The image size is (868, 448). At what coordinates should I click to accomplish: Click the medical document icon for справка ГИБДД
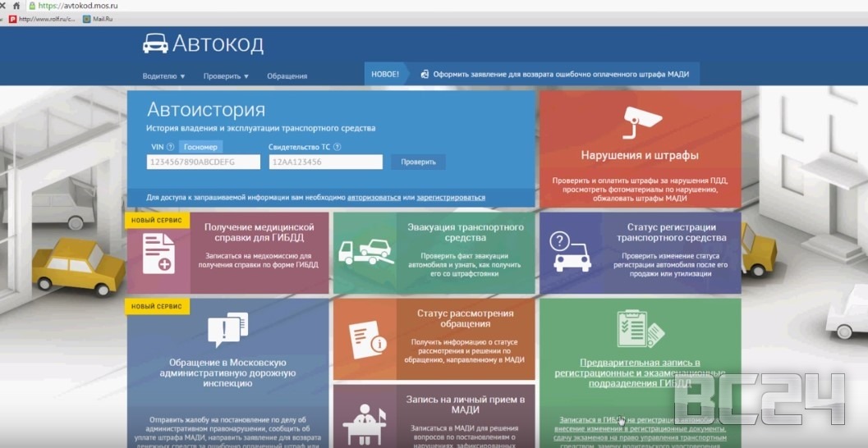[158, 253]
